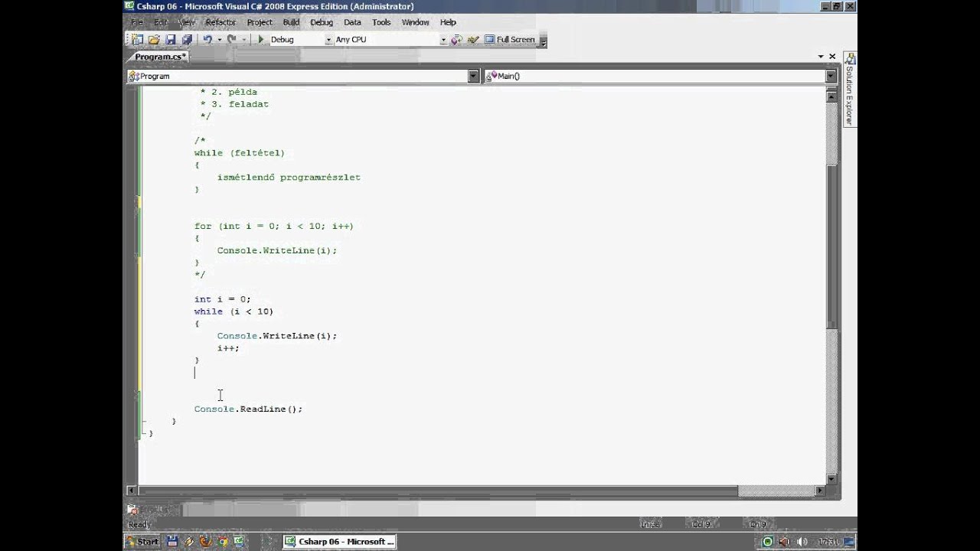Click the Find in Files toolbar icon
Viewport: 980px width, 551px height.
(456, 40)
